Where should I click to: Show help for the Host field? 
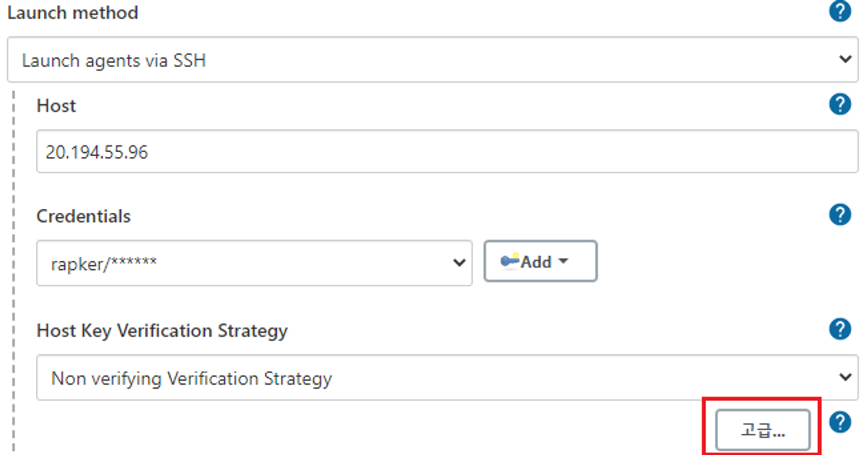pyautogui.click(x=840, y=104)
